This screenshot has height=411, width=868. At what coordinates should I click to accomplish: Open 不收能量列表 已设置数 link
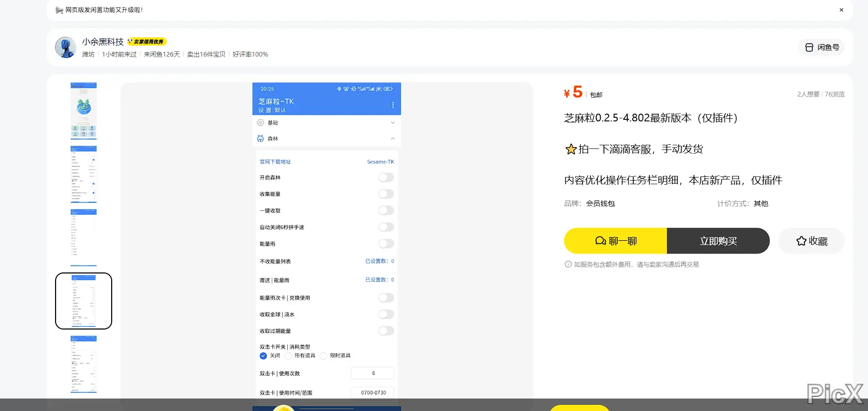click(380, 261)
